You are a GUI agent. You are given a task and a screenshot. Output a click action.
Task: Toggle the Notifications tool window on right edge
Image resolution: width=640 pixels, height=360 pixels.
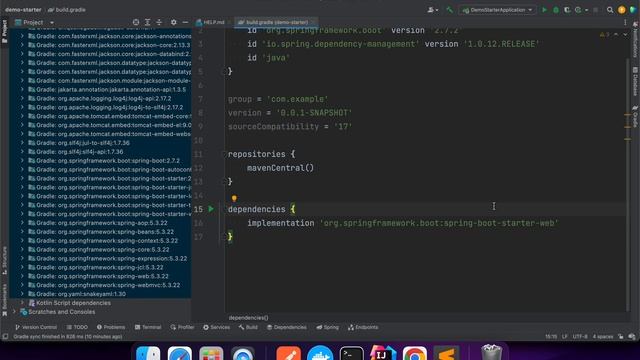click(635, 39)
